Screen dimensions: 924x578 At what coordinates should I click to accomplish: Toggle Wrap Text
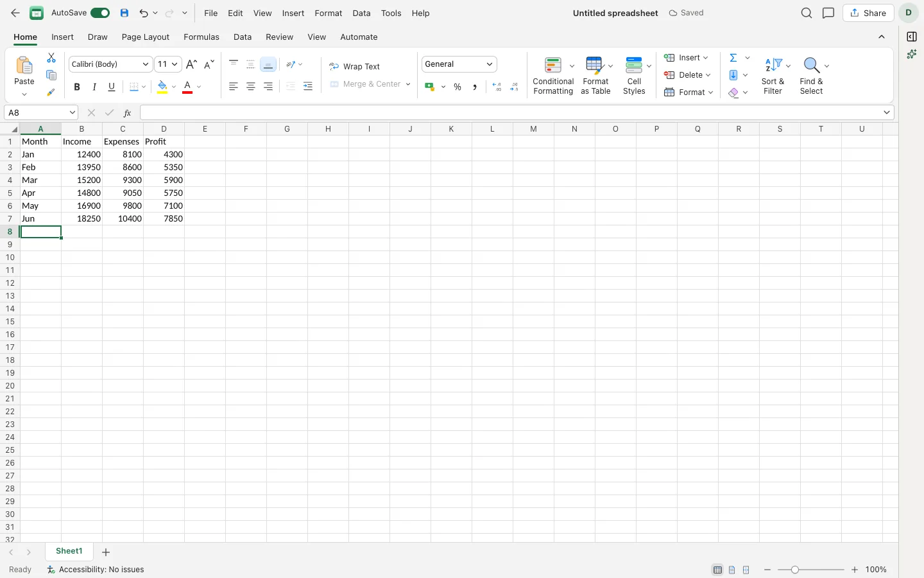click(x=355, y=66)
